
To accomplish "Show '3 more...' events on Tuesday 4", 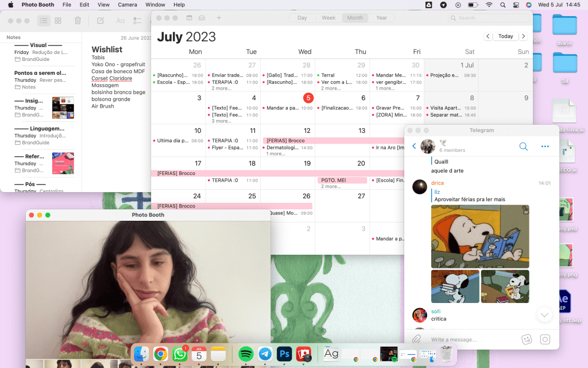I will pyautogui.click(x=222, y=121).
